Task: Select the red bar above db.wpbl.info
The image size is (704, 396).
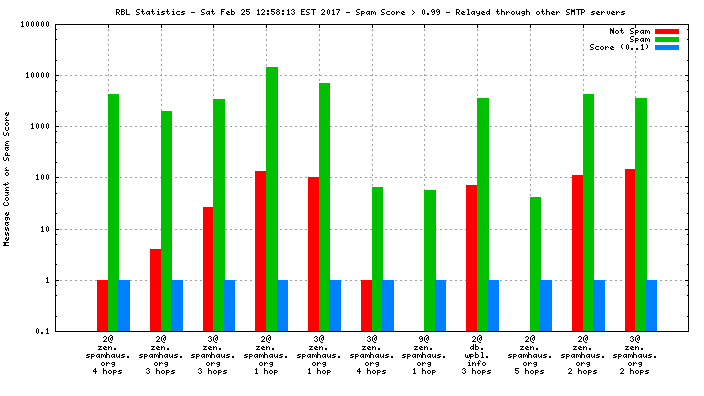Action: coord(471,258)
